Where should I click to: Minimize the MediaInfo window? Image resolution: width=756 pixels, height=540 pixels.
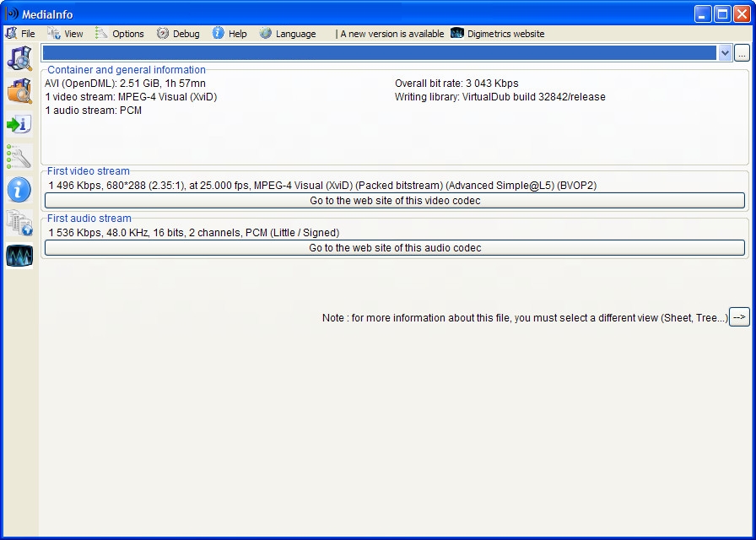(703, 14)
